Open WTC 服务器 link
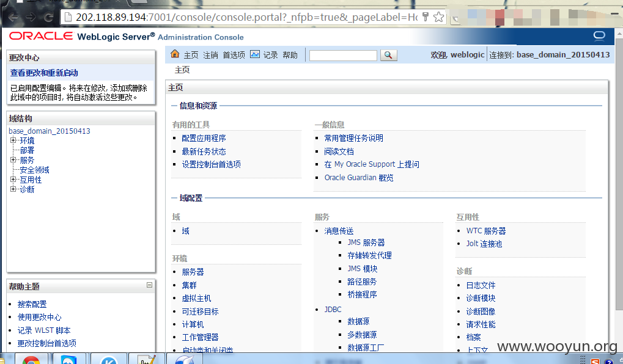This screenshot has width=623, height=364. tap(486, 231)
